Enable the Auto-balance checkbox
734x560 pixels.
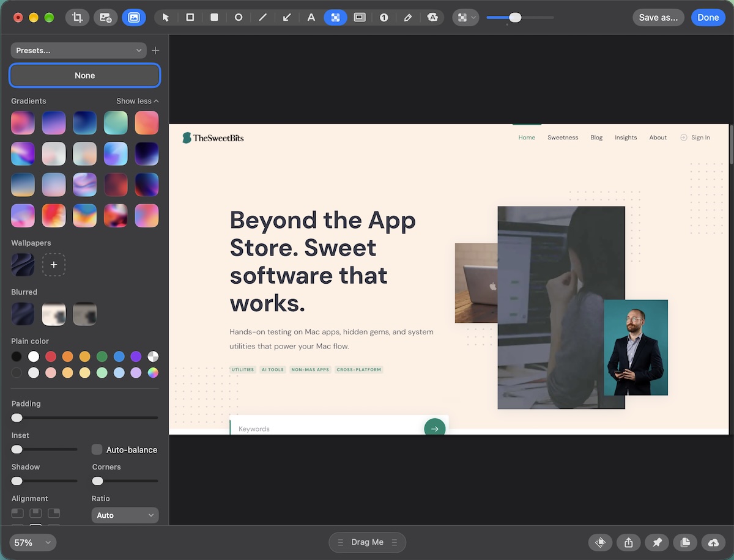pyautogui.click(x=97, y=450)
